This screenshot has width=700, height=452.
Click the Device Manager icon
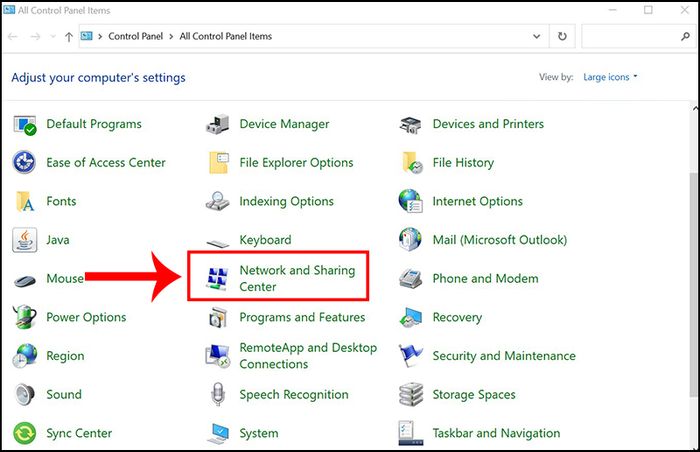(x=217, y=125)
